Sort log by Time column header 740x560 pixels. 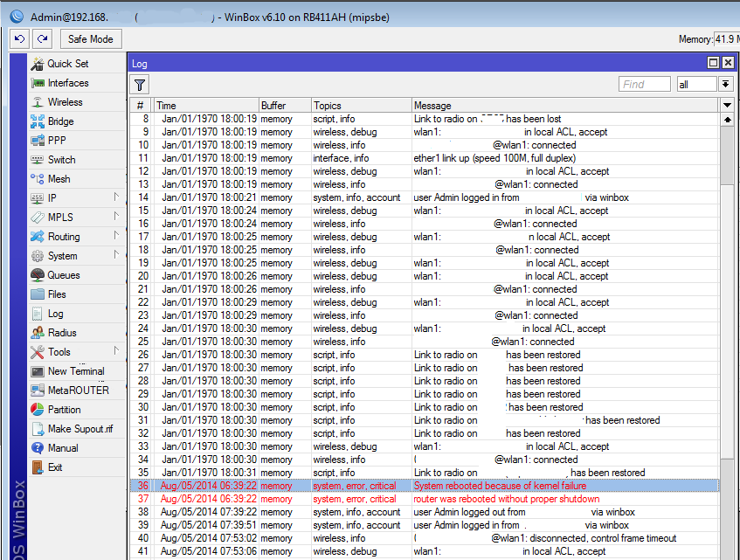(x=205, y=106)
